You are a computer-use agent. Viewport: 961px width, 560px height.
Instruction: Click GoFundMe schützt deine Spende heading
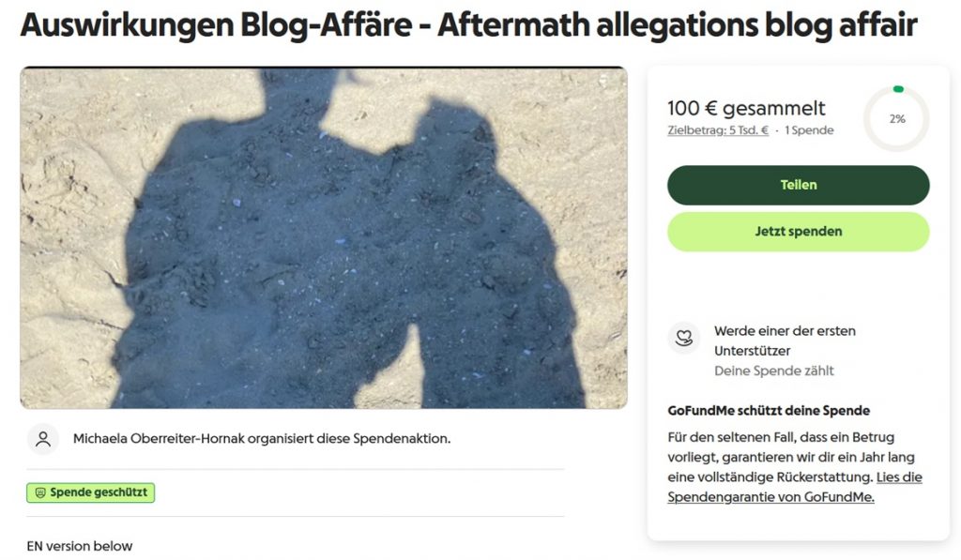(x=769, y=411)
